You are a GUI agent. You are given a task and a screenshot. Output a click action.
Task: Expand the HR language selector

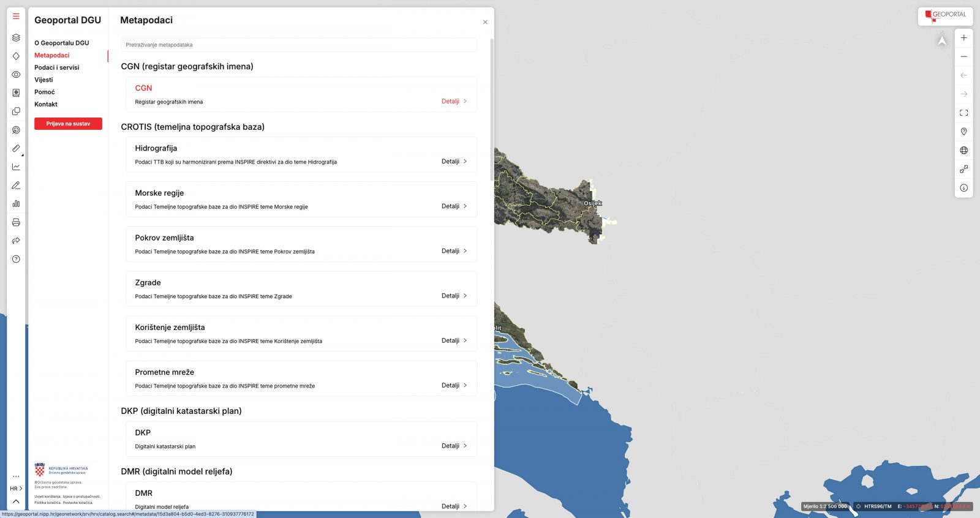[16, 489]
